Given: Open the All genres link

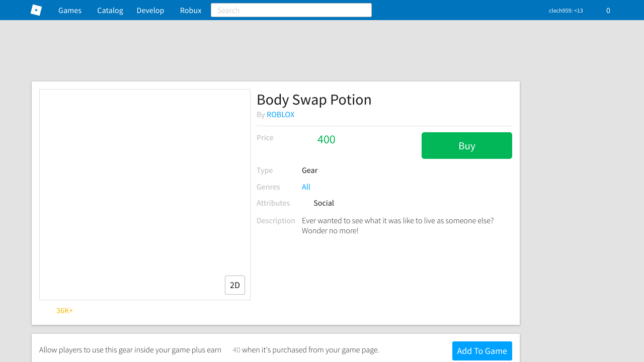Looking at the screenshot, I should click(x=306, y=187).
